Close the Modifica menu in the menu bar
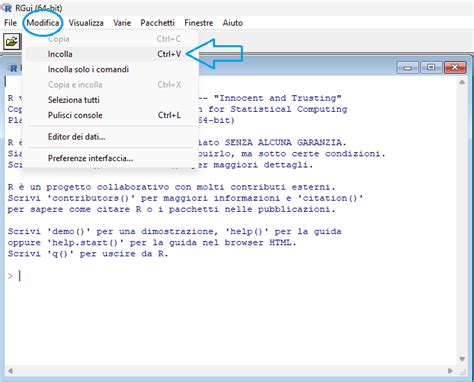Viewport: 474px width, 382px height. [43, 23]
